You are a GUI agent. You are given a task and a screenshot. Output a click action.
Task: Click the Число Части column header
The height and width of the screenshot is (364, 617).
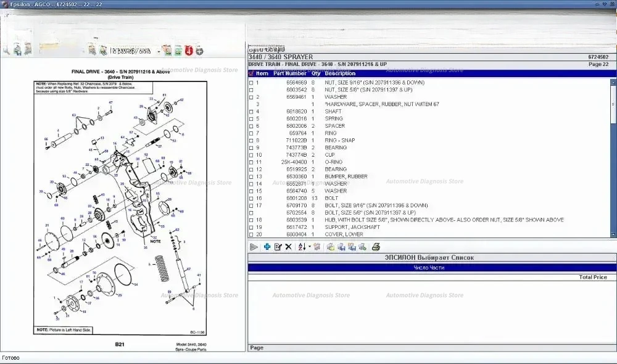(x=429, y=268)
